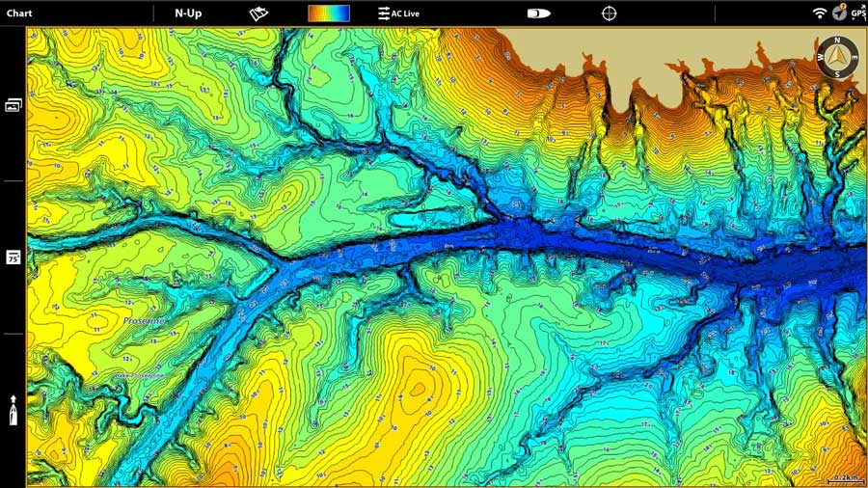This screenshot has height=488, width=868.
Task: Switch the N-Up chart orientation
Action: point(188,14)
